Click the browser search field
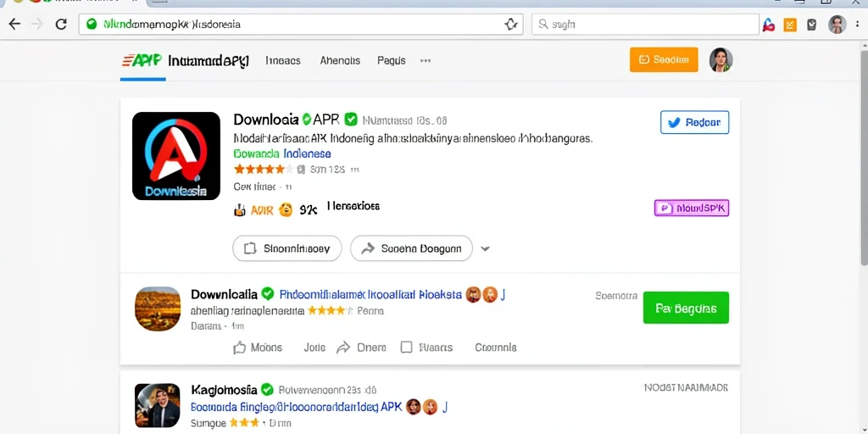The image size is (868, 434). click(645, 25)
